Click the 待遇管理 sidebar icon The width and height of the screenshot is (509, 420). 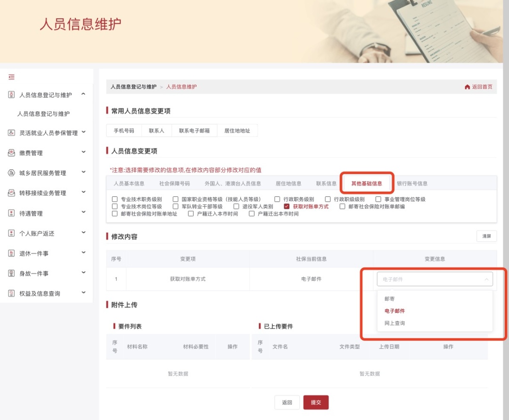click(x=11, y=213)
